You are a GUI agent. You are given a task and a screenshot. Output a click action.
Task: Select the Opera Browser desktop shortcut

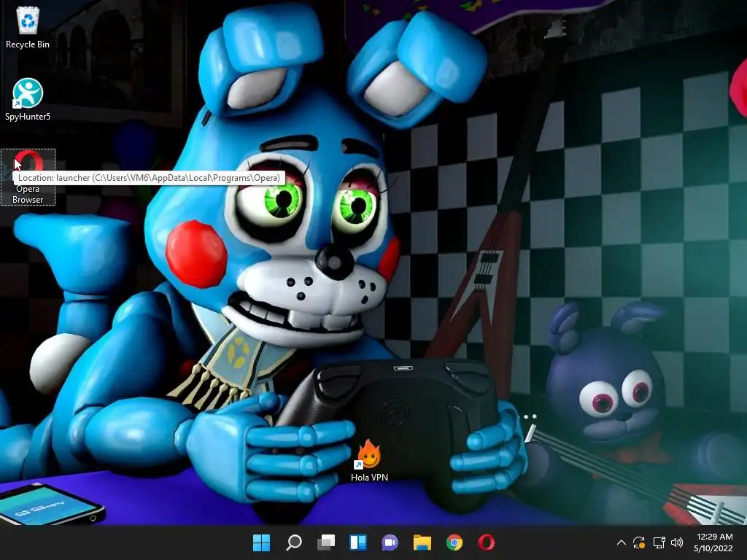[x=28, y=177]
